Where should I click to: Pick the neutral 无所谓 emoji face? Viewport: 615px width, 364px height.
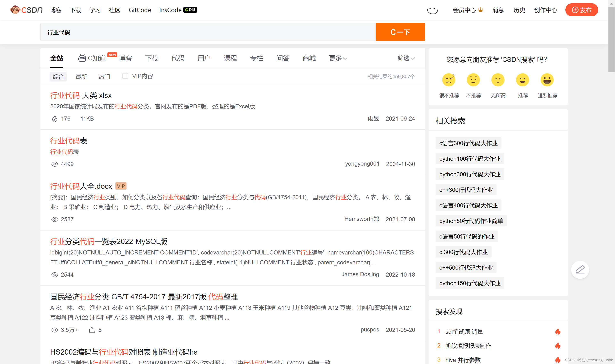pos(498,80)
